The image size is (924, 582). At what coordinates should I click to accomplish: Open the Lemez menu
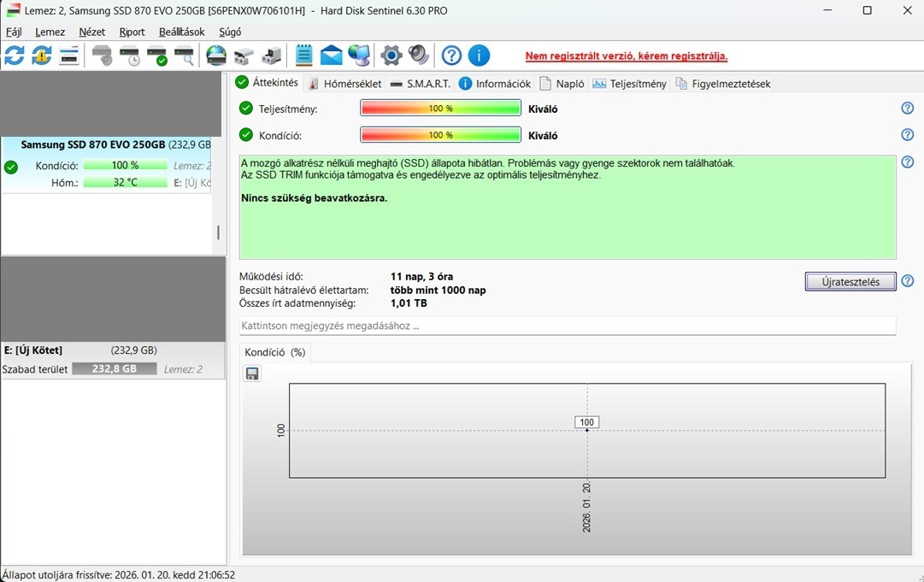tap(50, 32)
